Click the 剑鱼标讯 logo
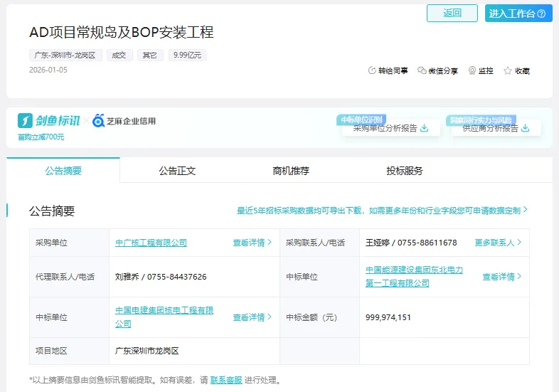The image size is (559, 392). (48, 121)
